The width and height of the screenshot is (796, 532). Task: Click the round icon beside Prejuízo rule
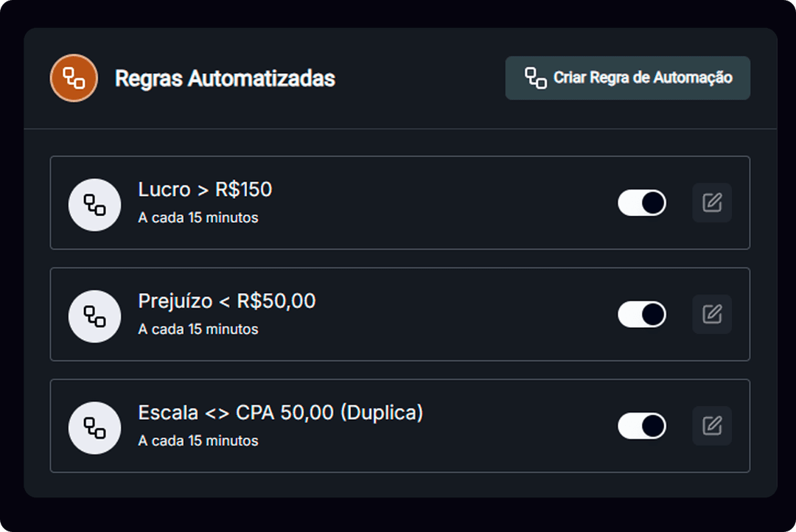pyautogui.click(x=94, y=316)
